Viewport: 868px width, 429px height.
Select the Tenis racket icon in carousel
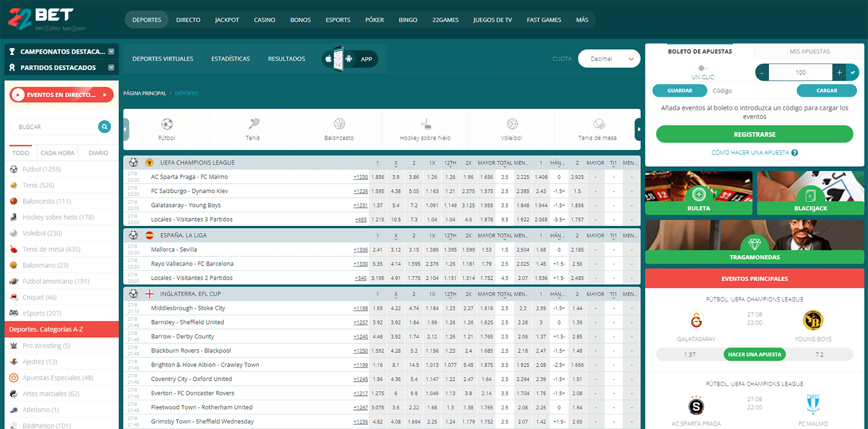click(253, 124)
